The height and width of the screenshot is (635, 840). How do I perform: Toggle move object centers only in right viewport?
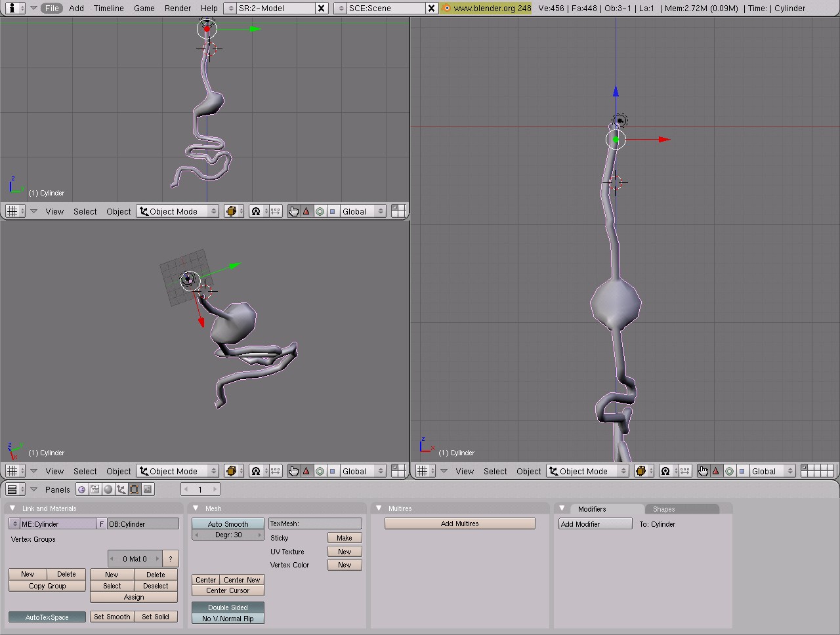(685, 471)
